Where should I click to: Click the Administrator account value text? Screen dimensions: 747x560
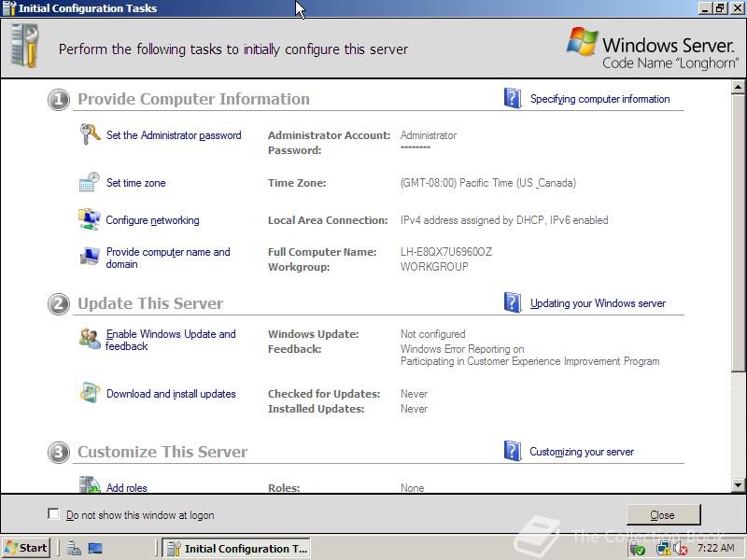click(429, 135)
